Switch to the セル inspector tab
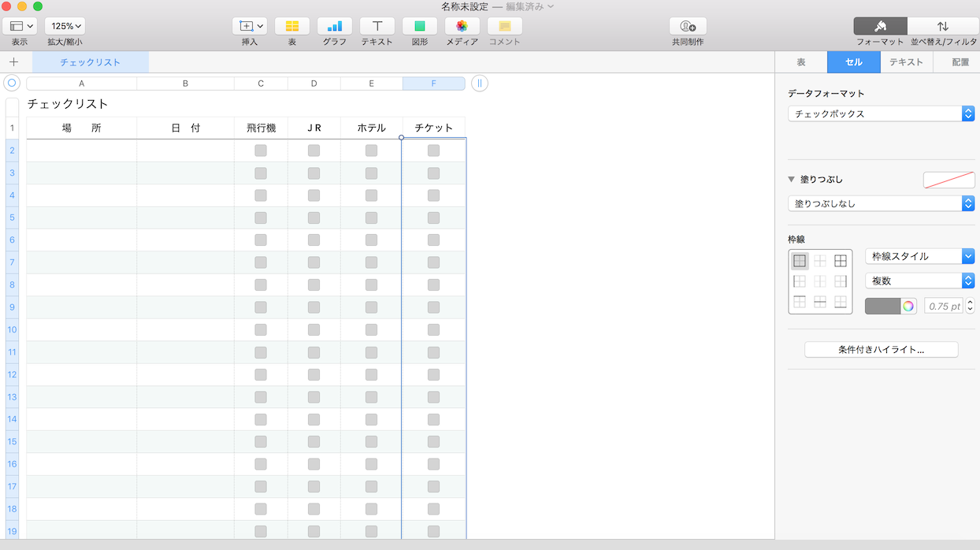 click(853, 62)
